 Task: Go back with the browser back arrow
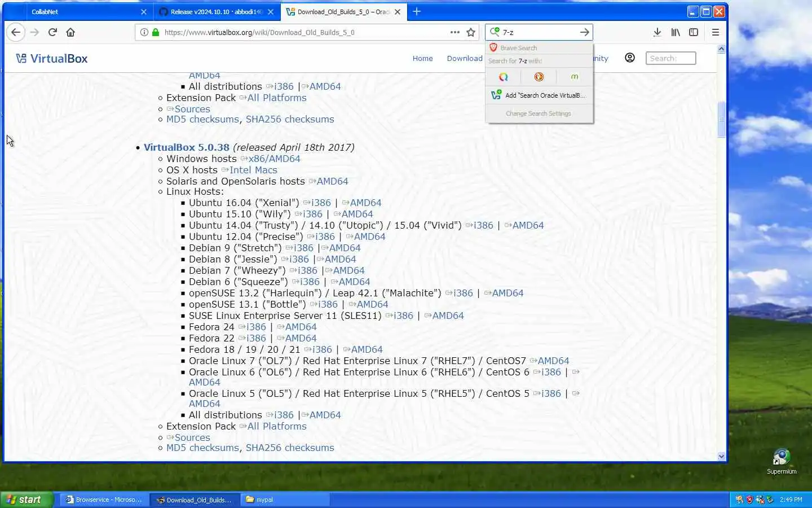point(16,32)
